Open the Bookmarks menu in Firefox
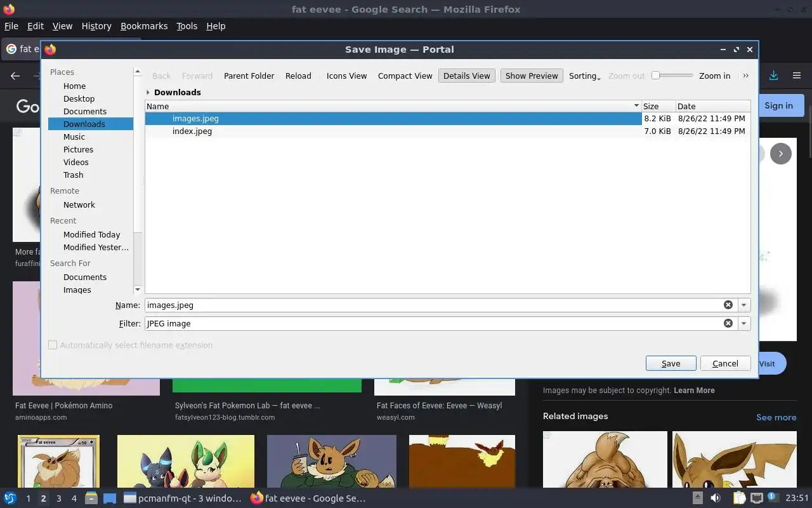This screenshot has width=812, height=508. tap(144, 26)
